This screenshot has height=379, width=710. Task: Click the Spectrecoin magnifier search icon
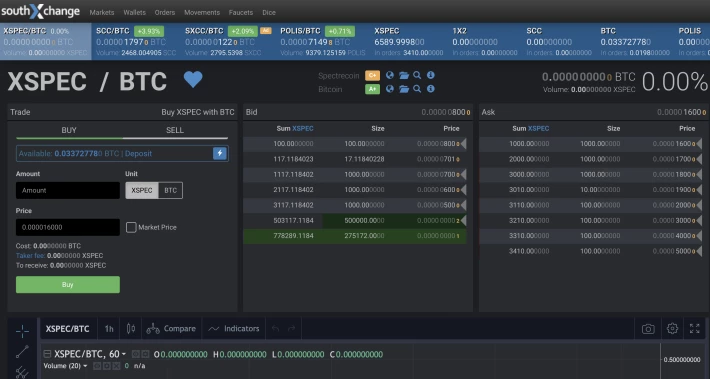pyautogui.click(x=417, y=75)
